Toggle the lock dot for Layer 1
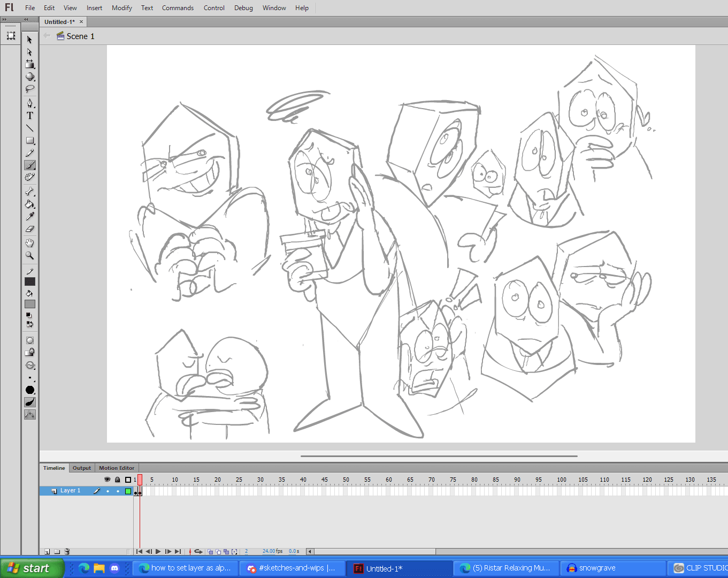728x578 pixels. (x=118, y=491)
